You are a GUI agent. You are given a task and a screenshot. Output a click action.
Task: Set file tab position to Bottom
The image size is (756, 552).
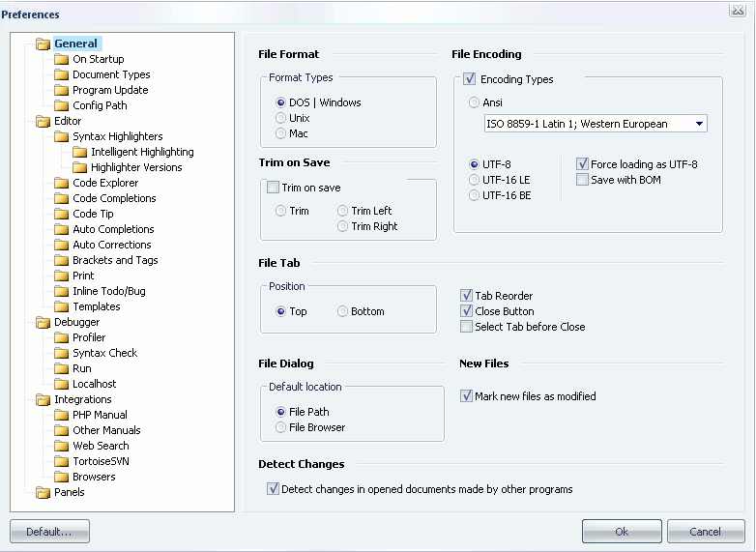tap(343, 311)
